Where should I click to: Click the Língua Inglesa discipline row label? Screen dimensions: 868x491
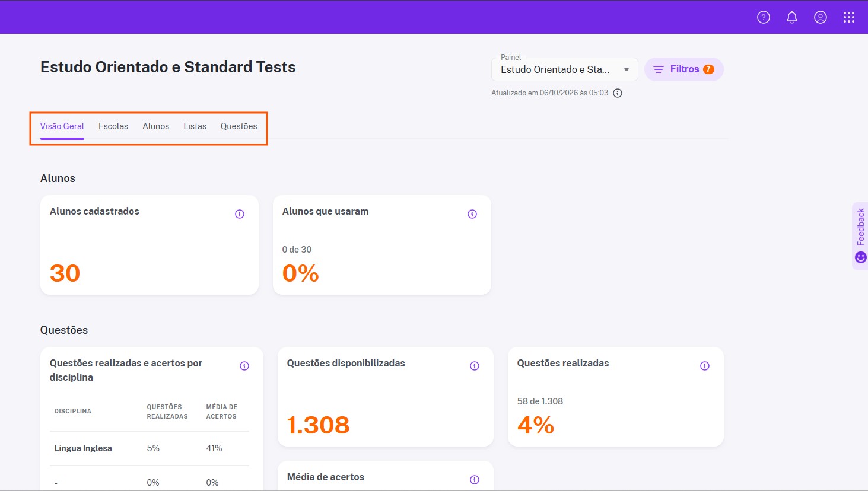tap(83, 448)
